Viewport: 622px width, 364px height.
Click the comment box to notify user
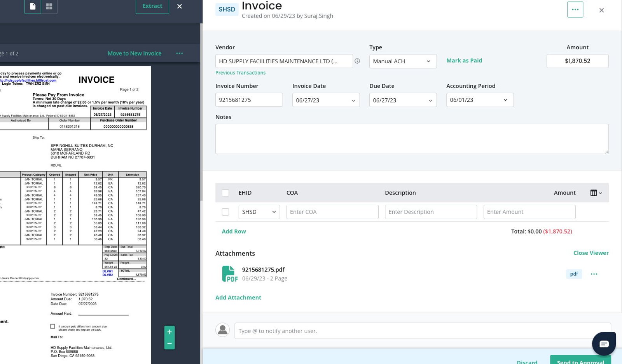pyautogui.click(x=423, y=331)
